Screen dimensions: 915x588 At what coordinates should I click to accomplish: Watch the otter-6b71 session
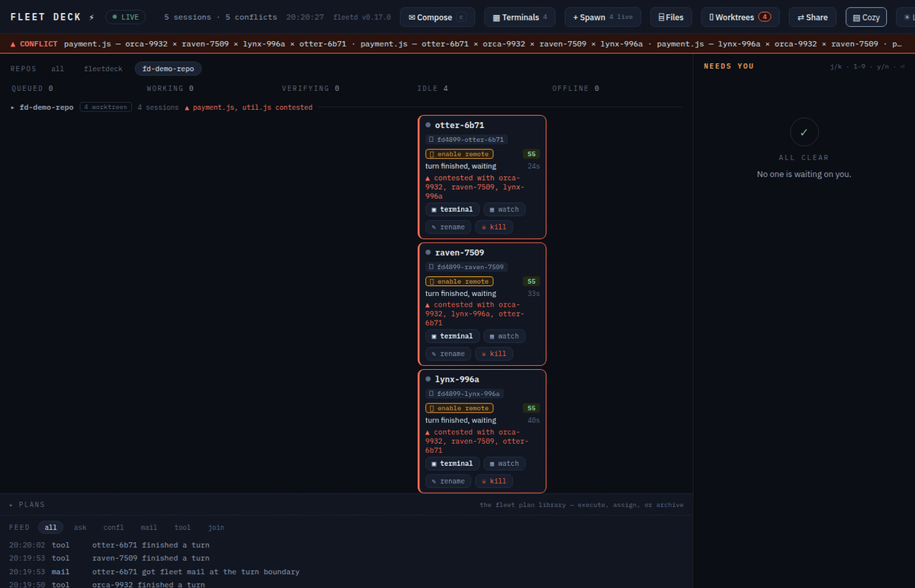click(504, 209)
